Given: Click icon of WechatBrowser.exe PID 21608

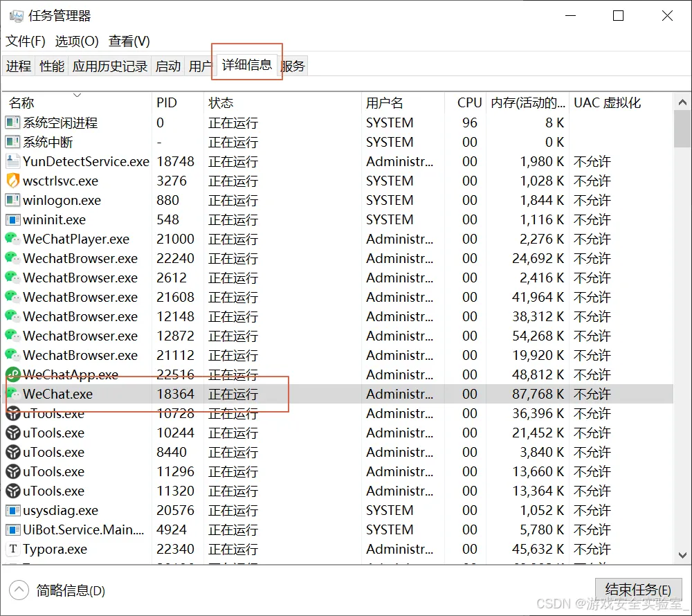Looking at the screenshot, I should pos(12,297).
